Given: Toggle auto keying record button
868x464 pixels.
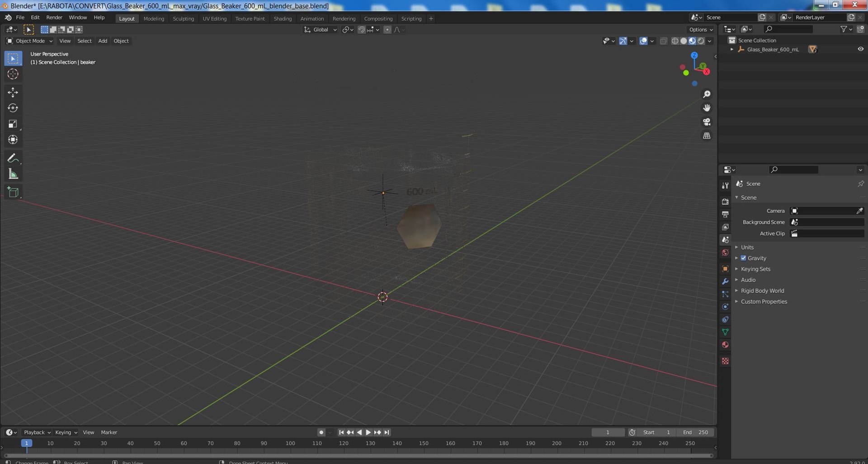Looking at the screenshot, I should [321, 432].
